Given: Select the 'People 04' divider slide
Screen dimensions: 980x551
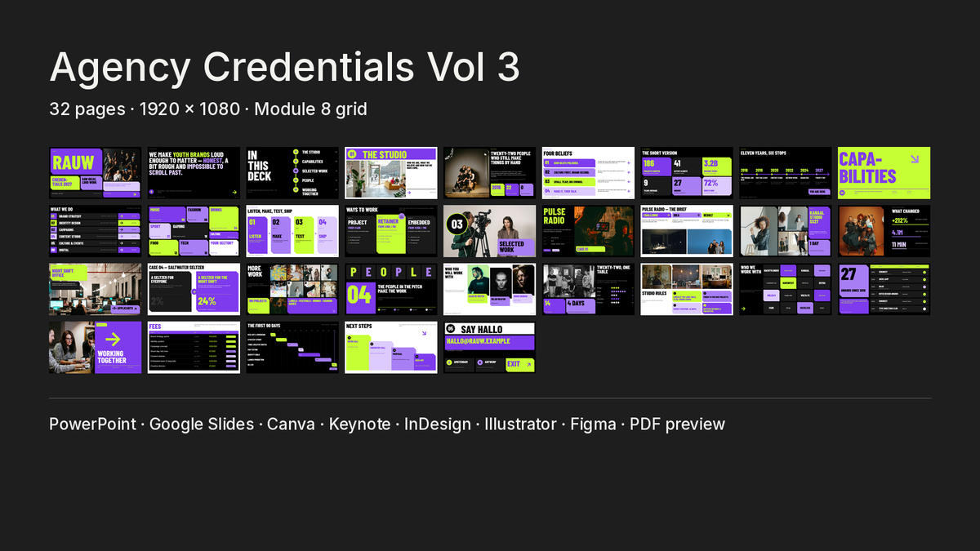Looking at the screenshot, I should (x=390, y=289).
